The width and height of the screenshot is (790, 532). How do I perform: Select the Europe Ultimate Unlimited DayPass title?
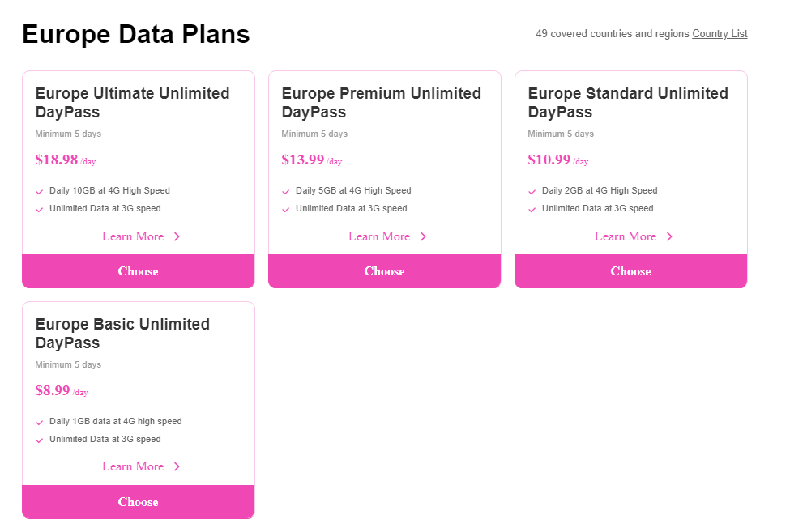[132, 103]
